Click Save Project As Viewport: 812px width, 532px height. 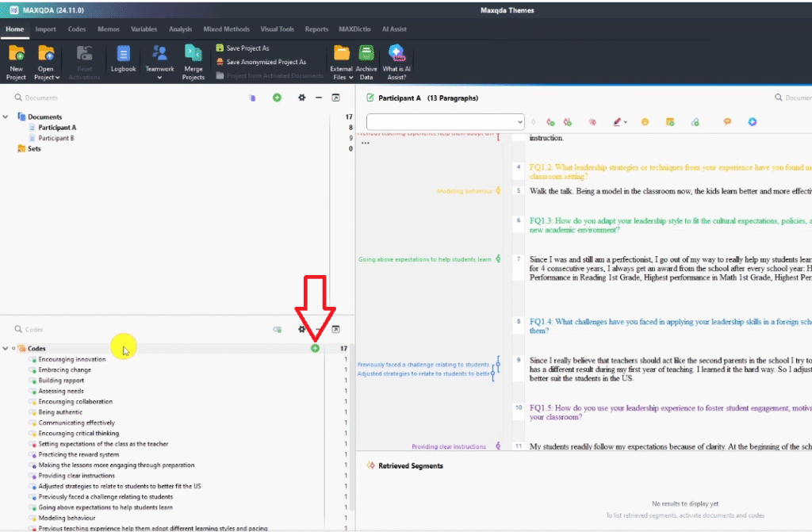coord(247,48)
